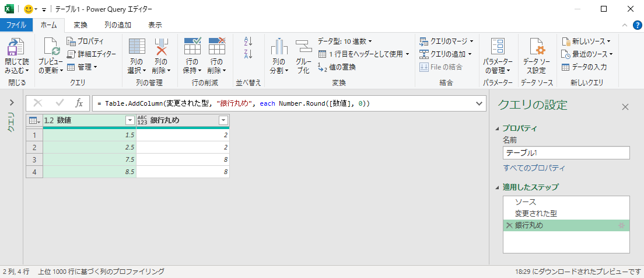Viewport: 644px width, 278px height.
Task: Click the ABC123 type icon of 銀行丸め
Action: pos(142,120)
